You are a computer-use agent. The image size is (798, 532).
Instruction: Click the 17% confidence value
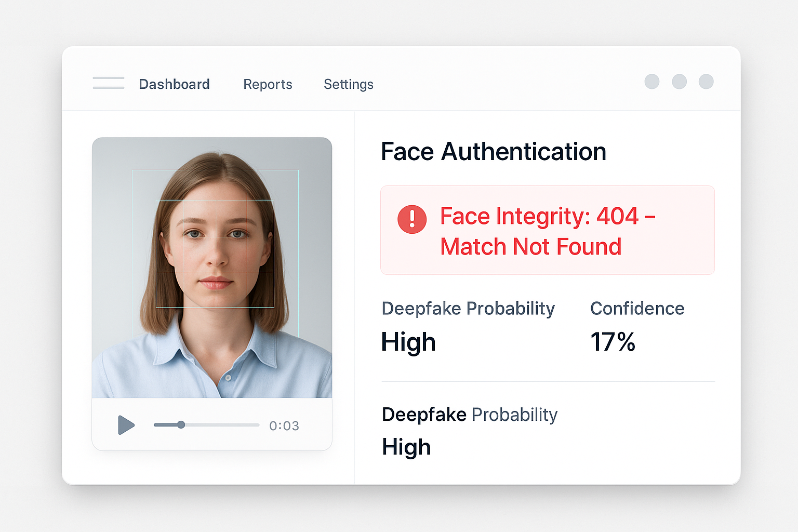tap(613, 342)
